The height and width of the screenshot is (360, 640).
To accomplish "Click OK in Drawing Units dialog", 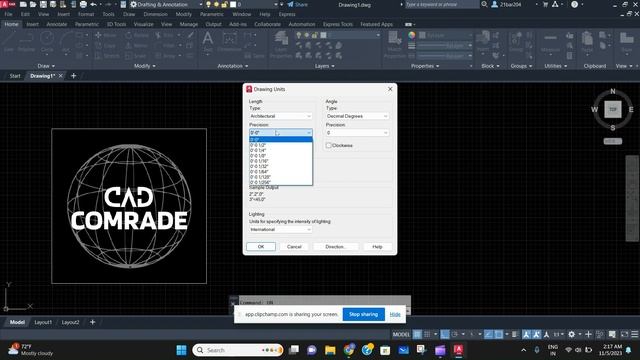I will pos(261,247).
